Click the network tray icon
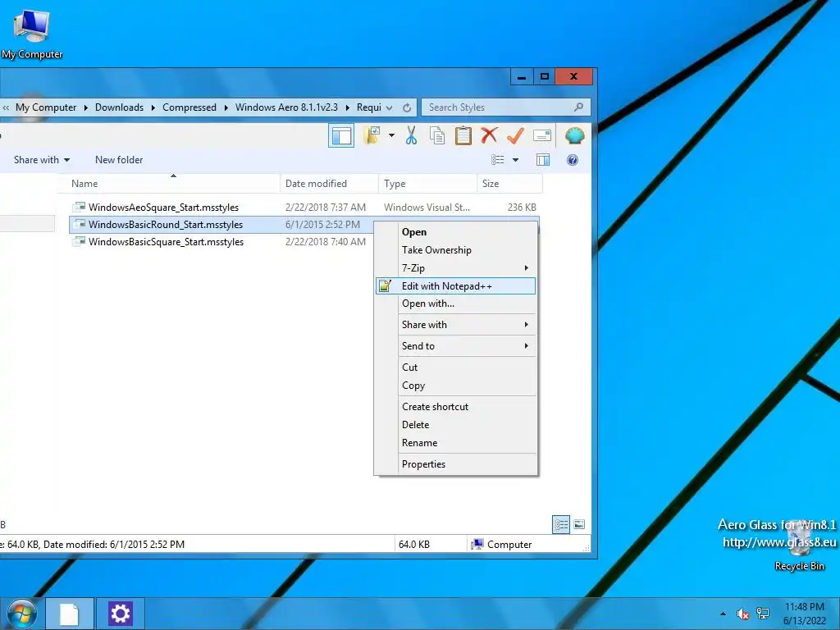The height and width of the screenshot is (630, 840). coord(763,614)
